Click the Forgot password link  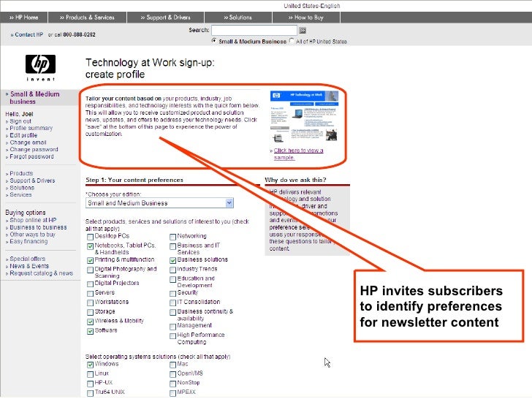coord(31,156)
